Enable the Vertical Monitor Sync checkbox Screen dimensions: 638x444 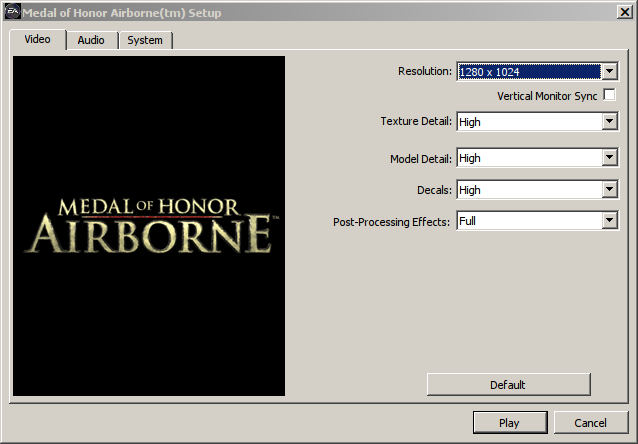[609, 95]
